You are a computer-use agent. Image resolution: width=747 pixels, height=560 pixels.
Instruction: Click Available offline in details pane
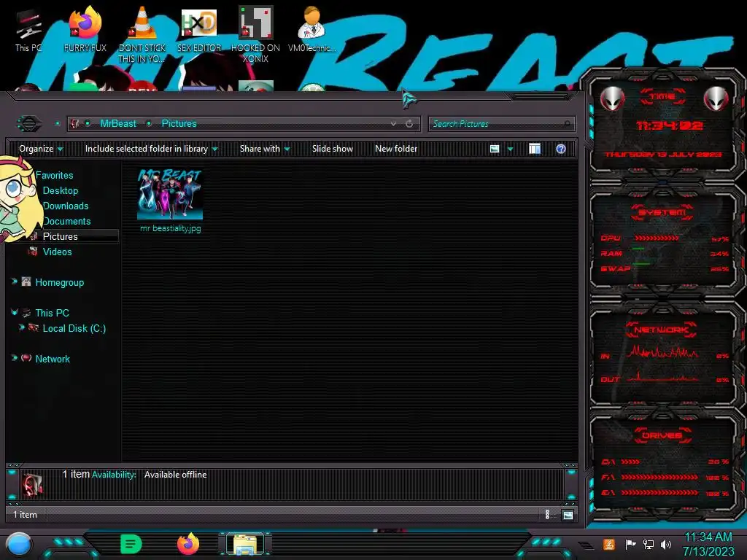[x=175, y=474]
